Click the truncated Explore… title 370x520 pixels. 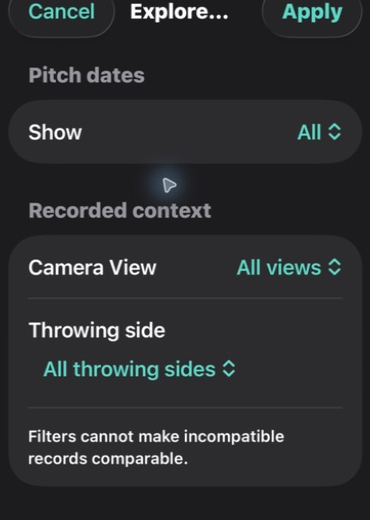tap(179, 12)
